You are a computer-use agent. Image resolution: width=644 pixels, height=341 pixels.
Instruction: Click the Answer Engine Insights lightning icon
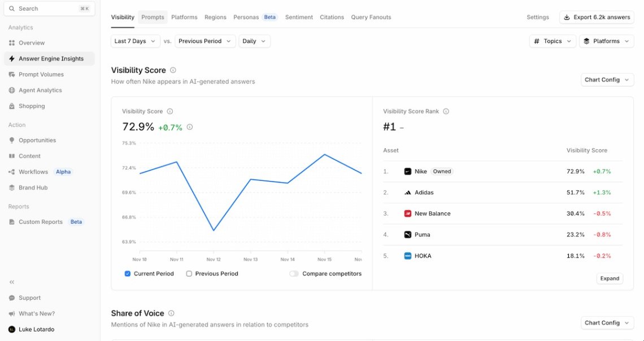point(11,59)
